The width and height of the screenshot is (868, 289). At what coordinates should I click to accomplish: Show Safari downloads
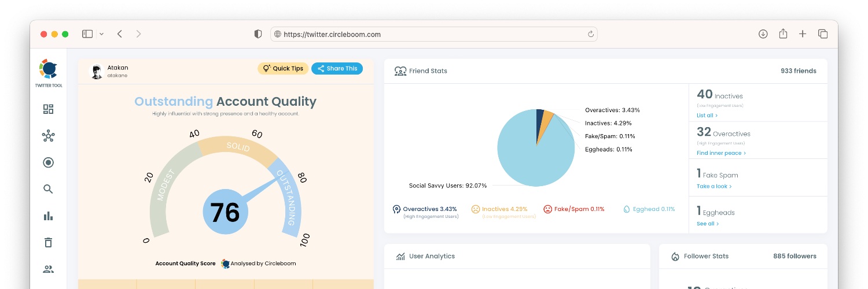[763, 34]
